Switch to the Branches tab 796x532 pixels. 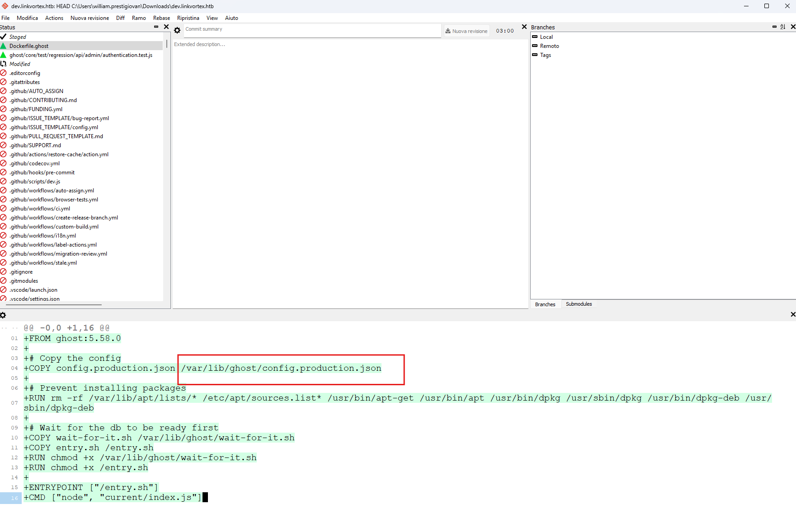545,304
